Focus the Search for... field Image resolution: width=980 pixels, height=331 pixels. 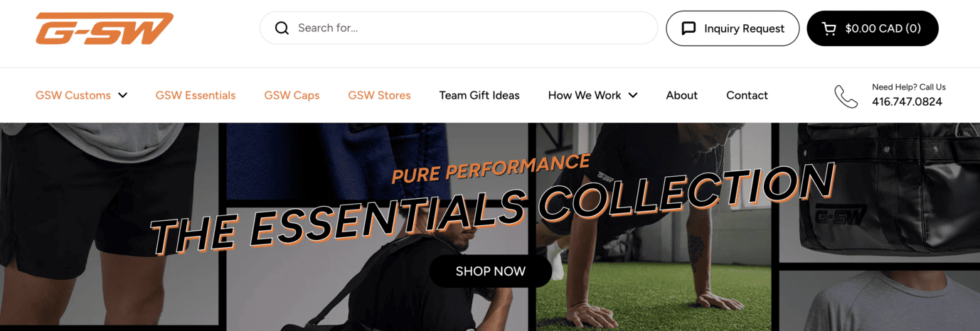(x=459, y=28)
